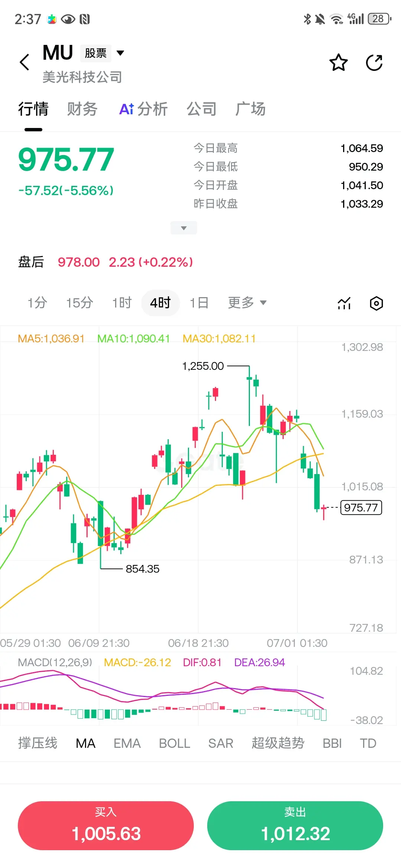Tap the green 卖出 button
Screen dimensions: 401x868
point(295,826)
